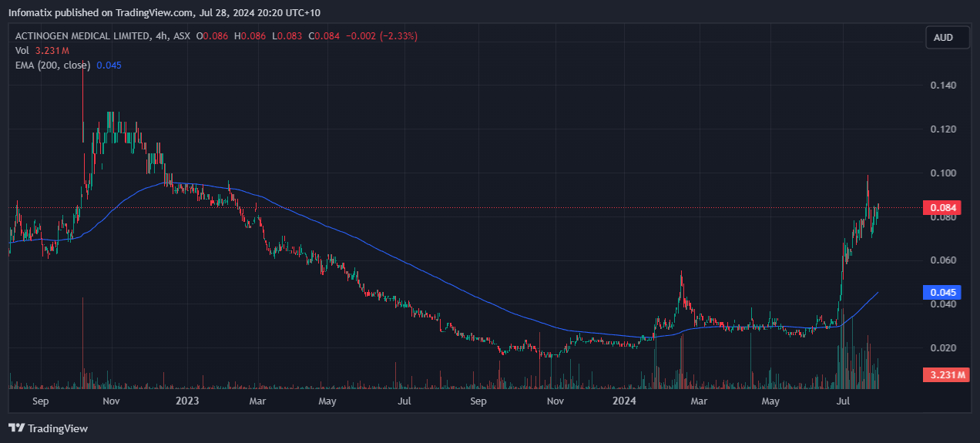Click the 3.231M volume label
980x443 pixels.
(947, 375)
